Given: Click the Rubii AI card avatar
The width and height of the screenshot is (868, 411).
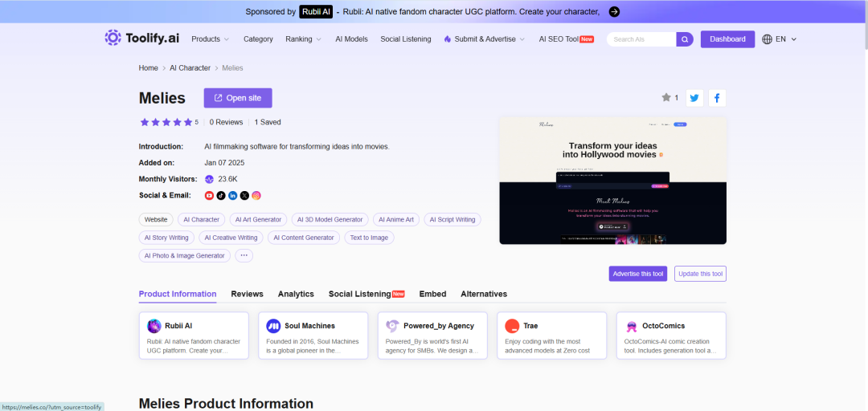Looking at the screenshot, I should point(154,326).
